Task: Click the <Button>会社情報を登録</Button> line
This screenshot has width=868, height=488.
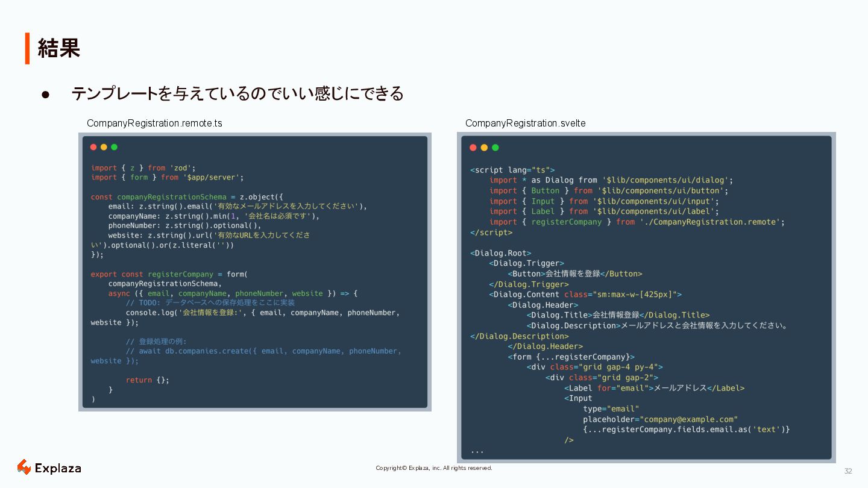Action: [575, 274]
